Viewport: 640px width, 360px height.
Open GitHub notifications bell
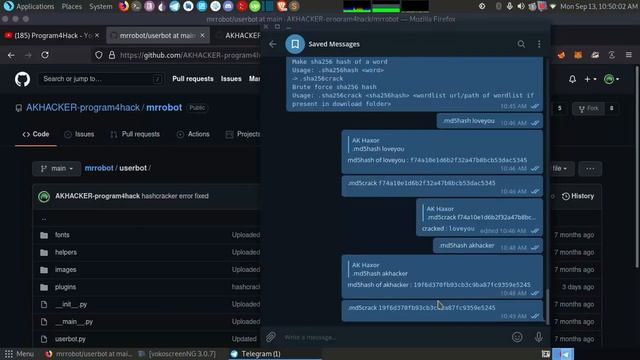(x=572, y=79)
